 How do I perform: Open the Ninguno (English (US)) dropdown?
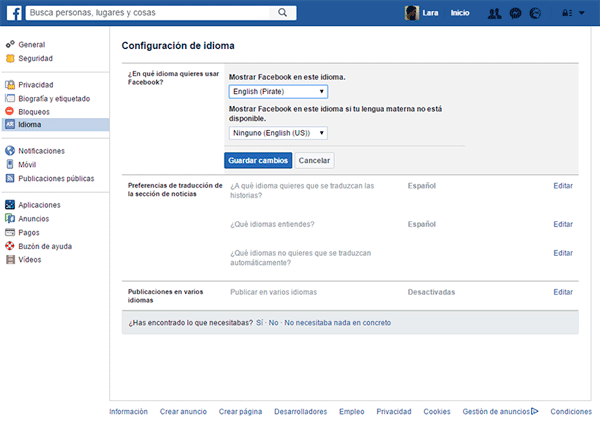[x=278, y=133]
